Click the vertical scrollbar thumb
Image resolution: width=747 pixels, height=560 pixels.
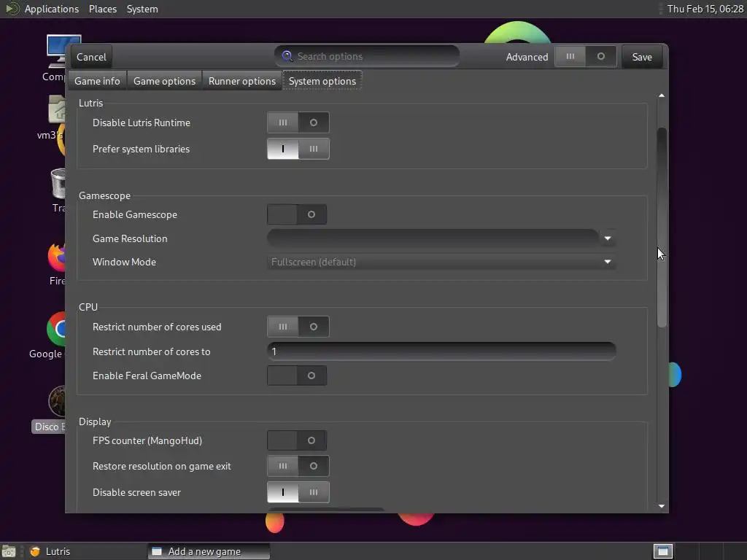pyautogui.click(x=662, y=227)
